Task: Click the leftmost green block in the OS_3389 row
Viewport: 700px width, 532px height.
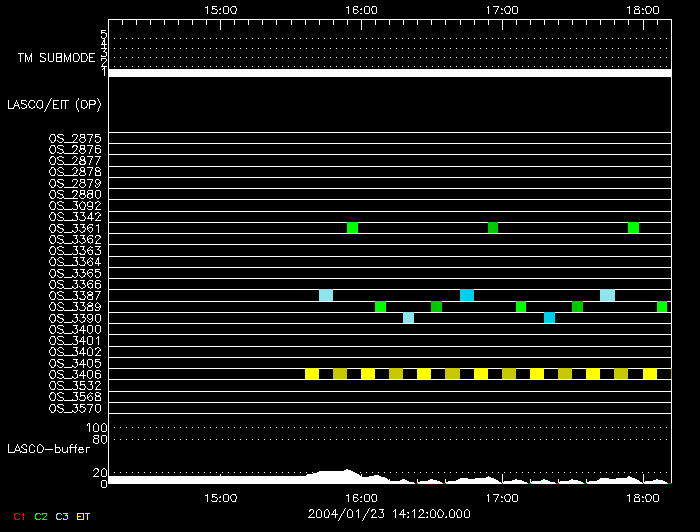Action: click(380, 307)
